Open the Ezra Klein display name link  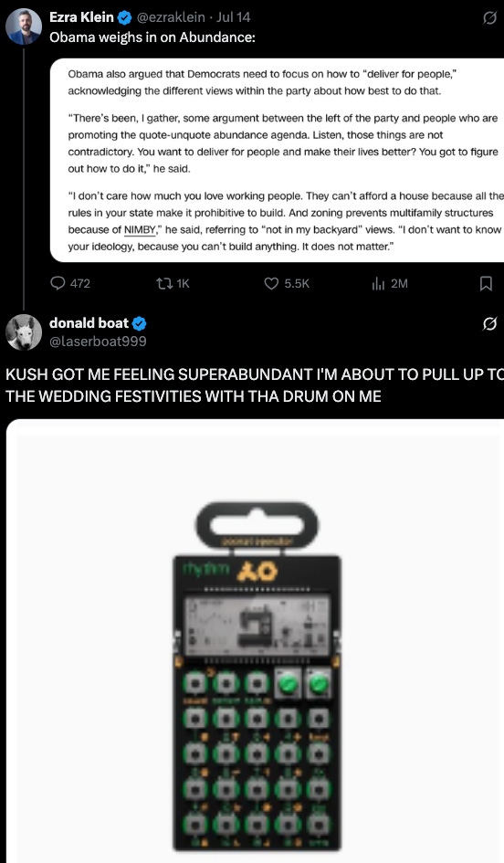pos(81,17)
